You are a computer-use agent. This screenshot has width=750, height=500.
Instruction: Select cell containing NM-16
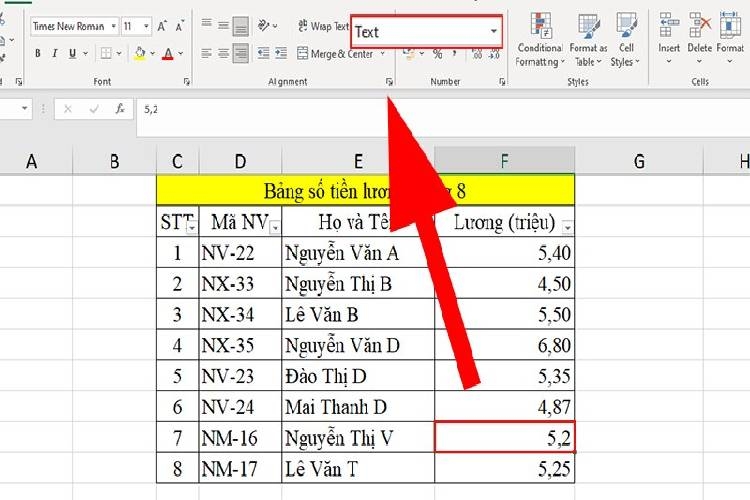pos(240,438)
